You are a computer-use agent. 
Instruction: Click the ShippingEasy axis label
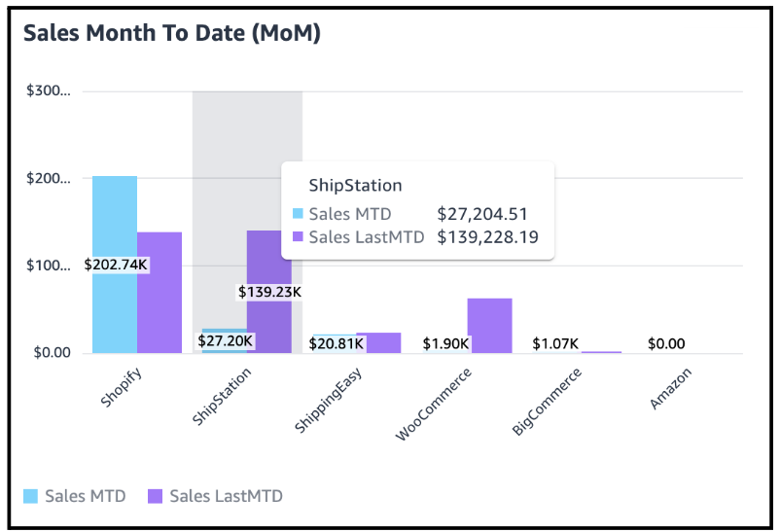328,401
